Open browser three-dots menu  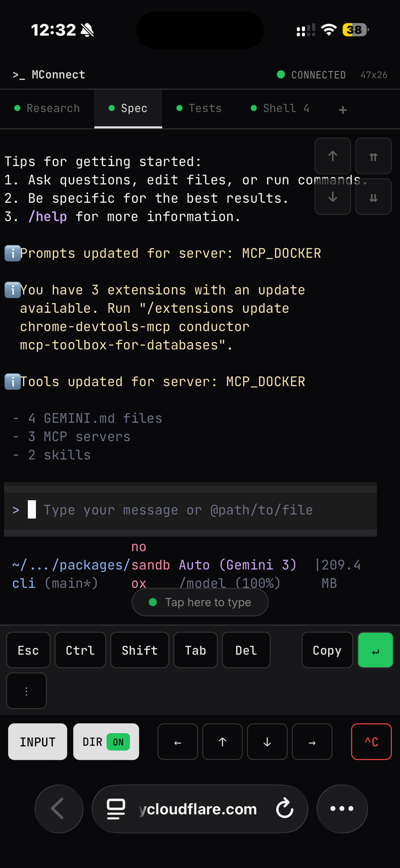point(342,809)
